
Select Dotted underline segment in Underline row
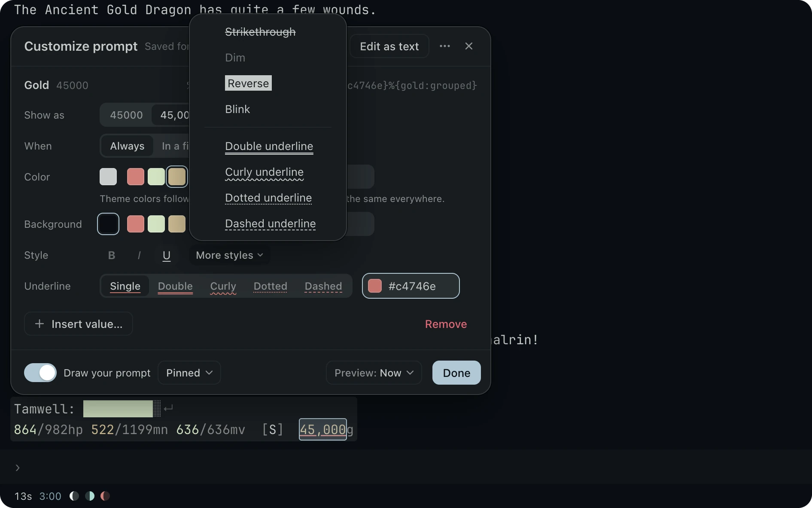pyautogui.click(x=271, y=286)
